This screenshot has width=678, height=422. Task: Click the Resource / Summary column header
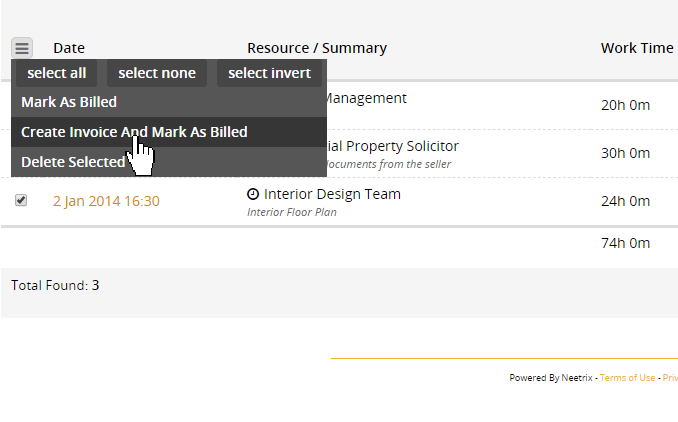pos(317,48)
